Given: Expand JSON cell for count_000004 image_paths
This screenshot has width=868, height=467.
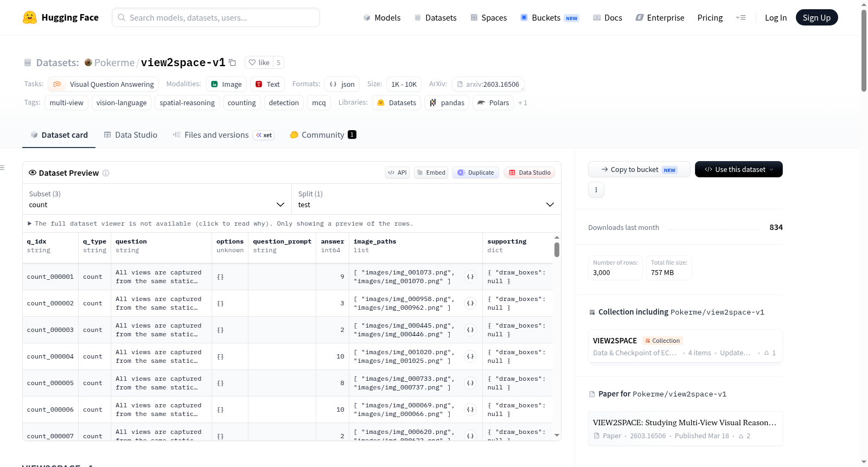Looking at the screenshot, I should click(470, 356).
